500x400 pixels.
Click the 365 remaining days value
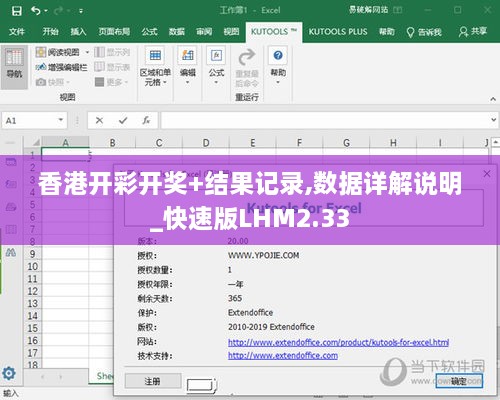[235, 298]
